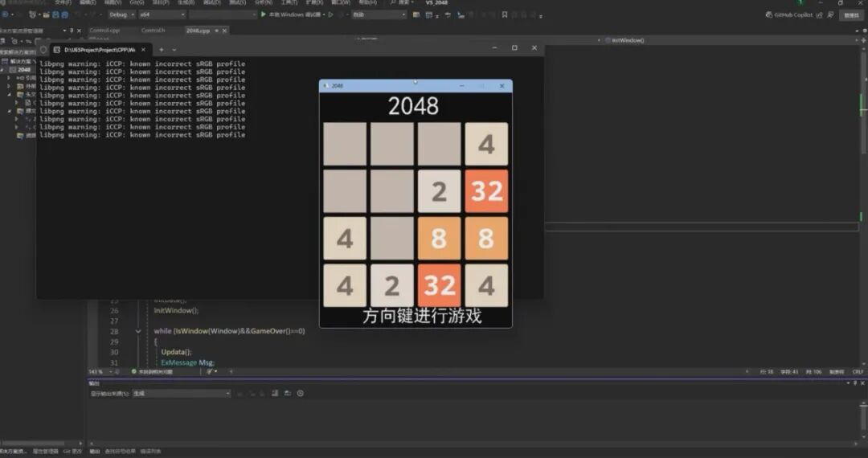Click the bookmark icon in the toolbar
This screenshot has width=868, height=458.
click(x=504, y=14)
